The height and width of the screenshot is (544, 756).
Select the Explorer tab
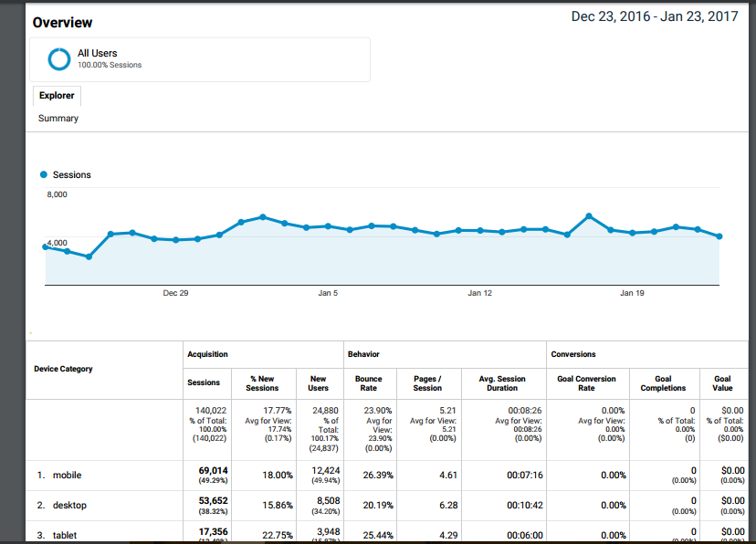point(57,96)
